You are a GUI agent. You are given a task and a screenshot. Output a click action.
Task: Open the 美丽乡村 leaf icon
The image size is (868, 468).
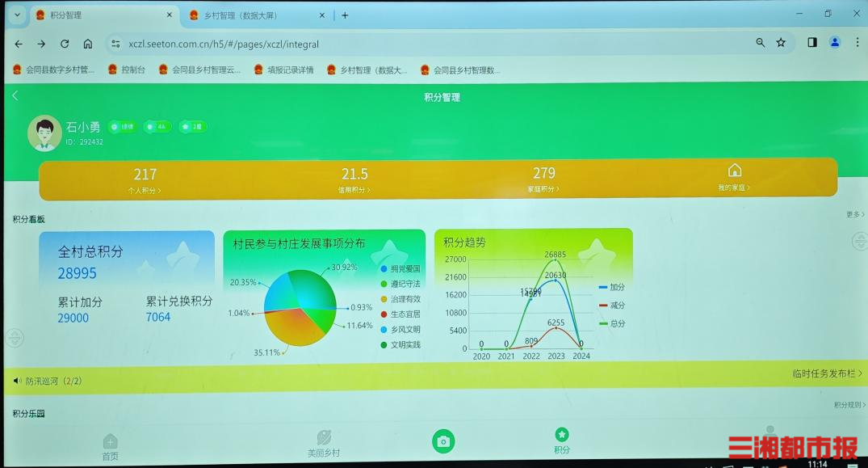pos(324,438)
